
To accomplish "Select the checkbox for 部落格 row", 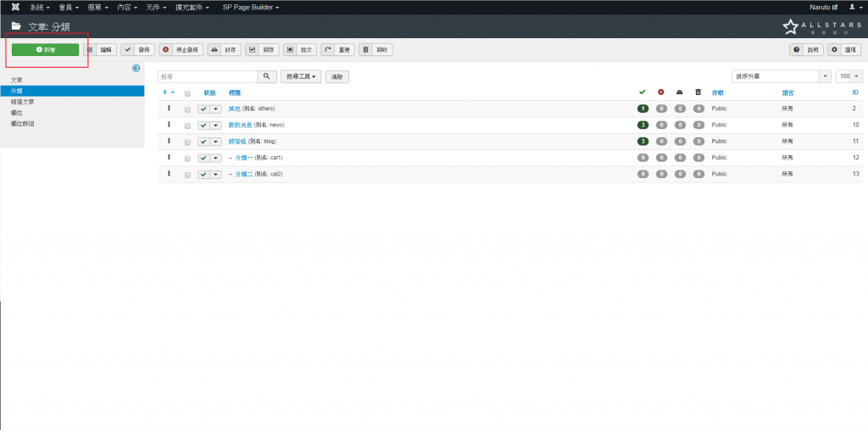I will coord(187,142).
